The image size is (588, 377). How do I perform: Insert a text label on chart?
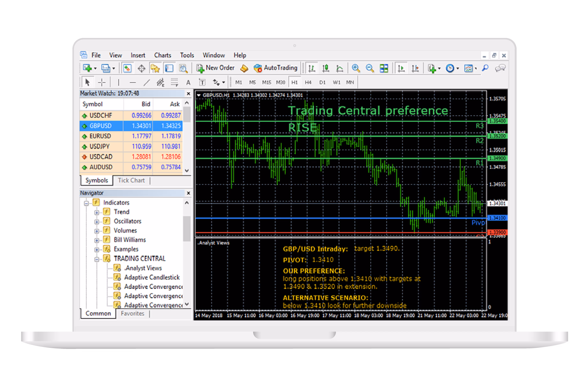[x=202, y=82]
